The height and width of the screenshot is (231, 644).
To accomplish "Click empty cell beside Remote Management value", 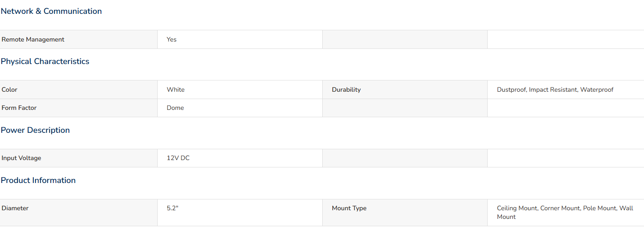I will [x=405, y=39].
